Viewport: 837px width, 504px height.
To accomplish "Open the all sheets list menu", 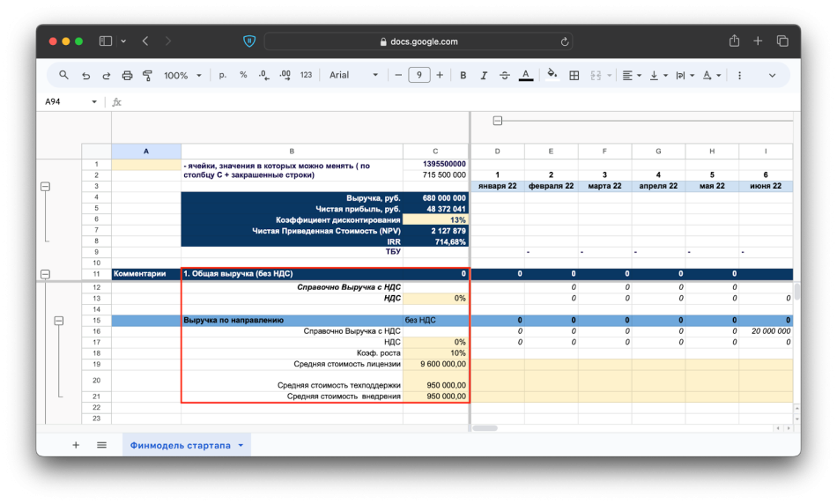I will 102,445.
